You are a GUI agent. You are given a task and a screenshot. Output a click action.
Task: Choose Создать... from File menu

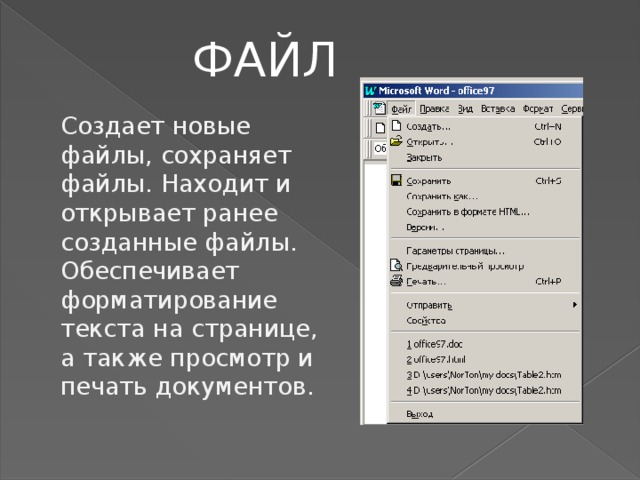point(484,127)
